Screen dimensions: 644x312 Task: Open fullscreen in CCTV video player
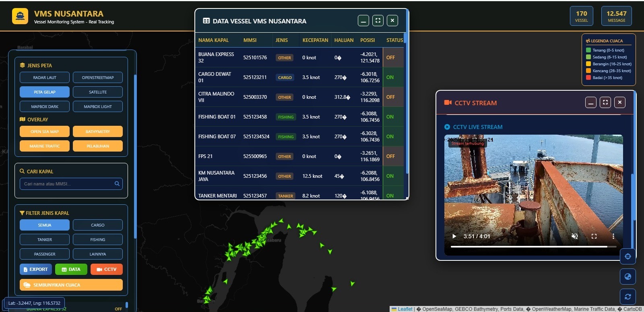pos(594,236)
